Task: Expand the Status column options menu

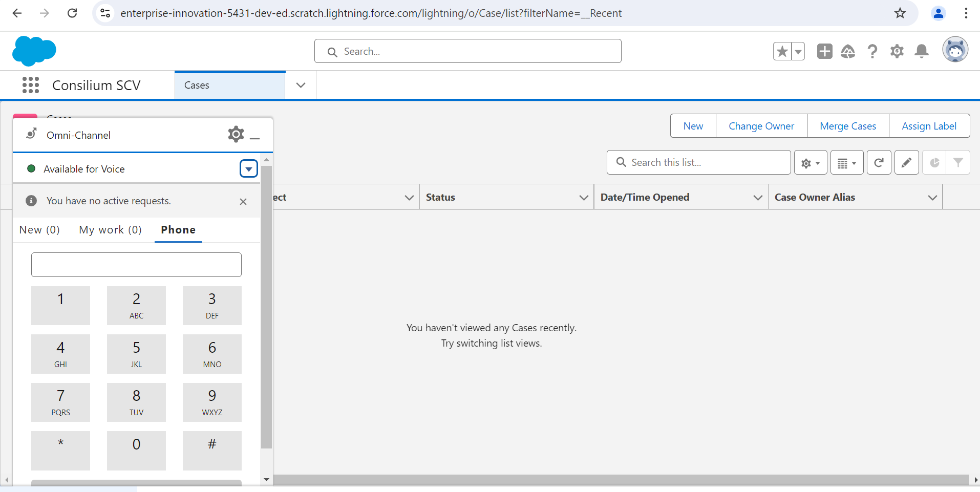Action: 583,198
